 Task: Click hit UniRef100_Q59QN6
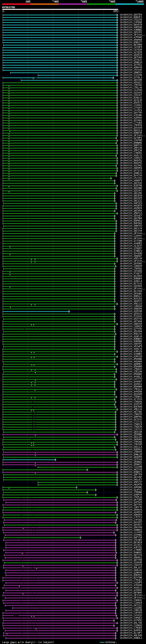(131, 435)
